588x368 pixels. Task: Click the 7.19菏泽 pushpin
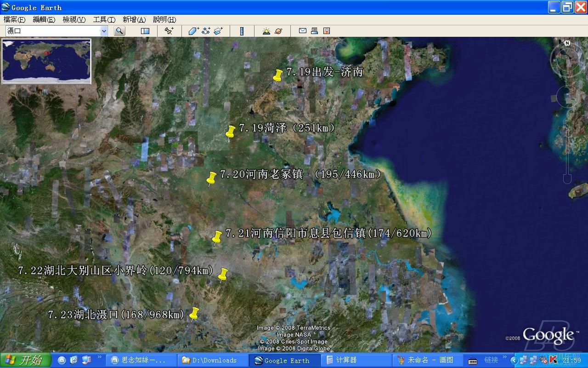click(230, 132)
